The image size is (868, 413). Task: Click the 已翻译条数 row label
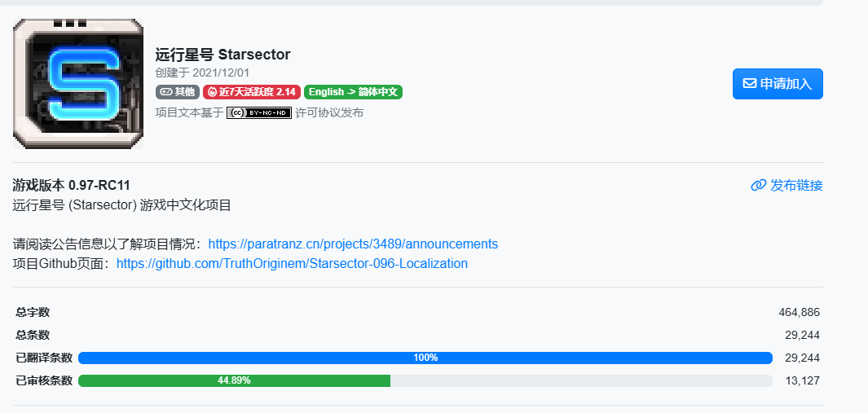pyautogui.click(x=44, y=358)
